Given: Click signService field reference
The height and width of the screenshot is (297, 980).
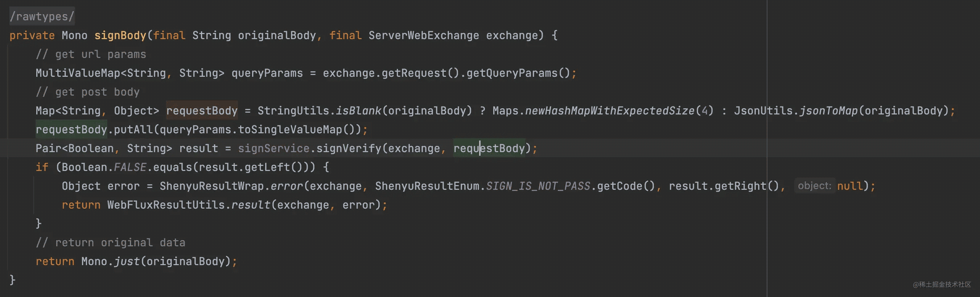Looking at the screenshot, I should pyautogui.click(x=273, y=148).
